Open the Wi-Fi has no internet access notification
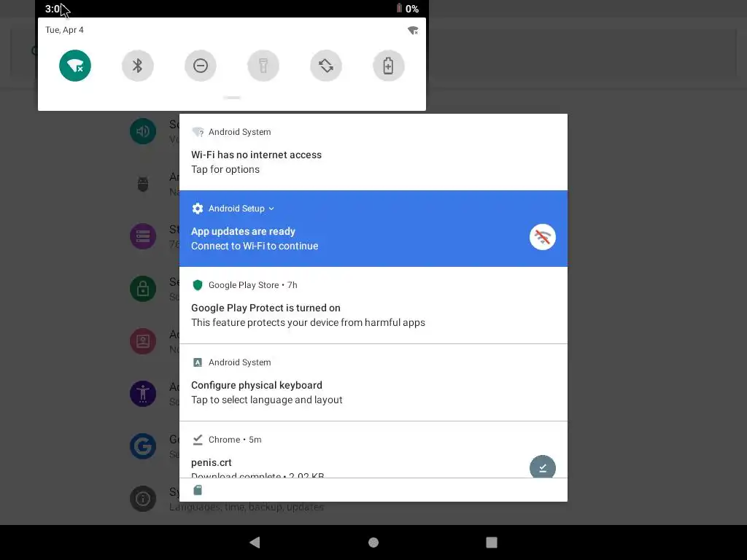 (x=373, y=152)
